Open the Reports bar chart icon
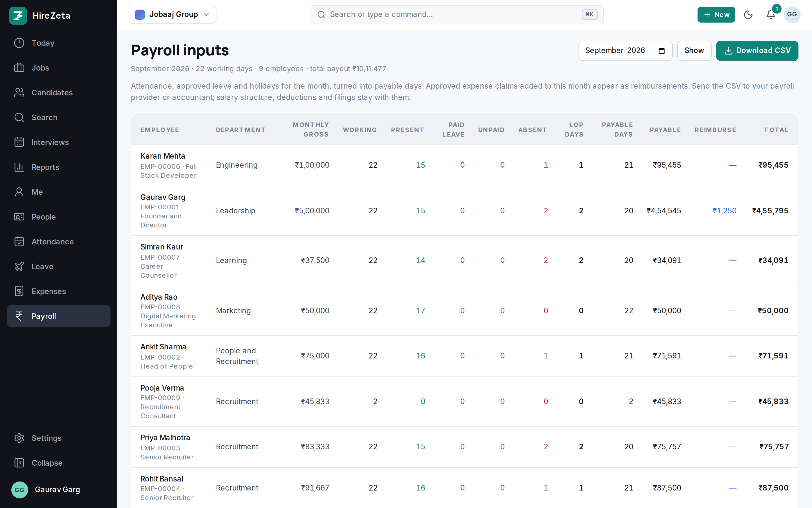 (x=19, y=167)
